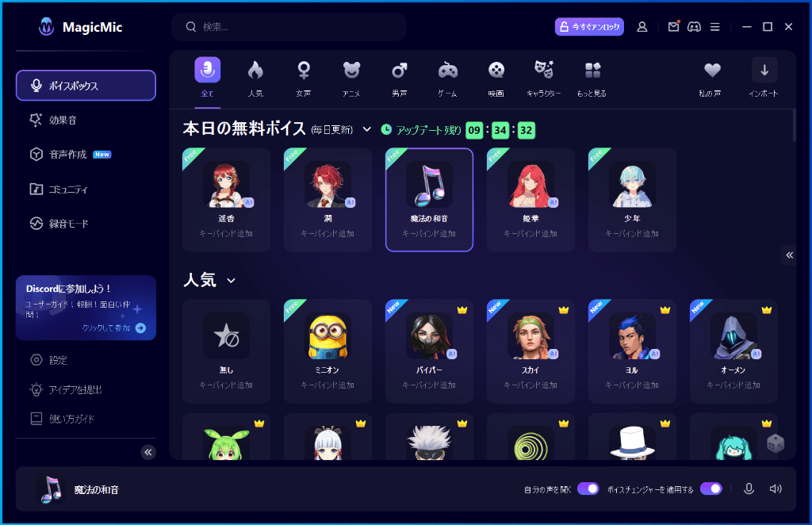Select the 映画 voice category icon
This screenshot has width=812, height=525.
(x=496, y=75)
